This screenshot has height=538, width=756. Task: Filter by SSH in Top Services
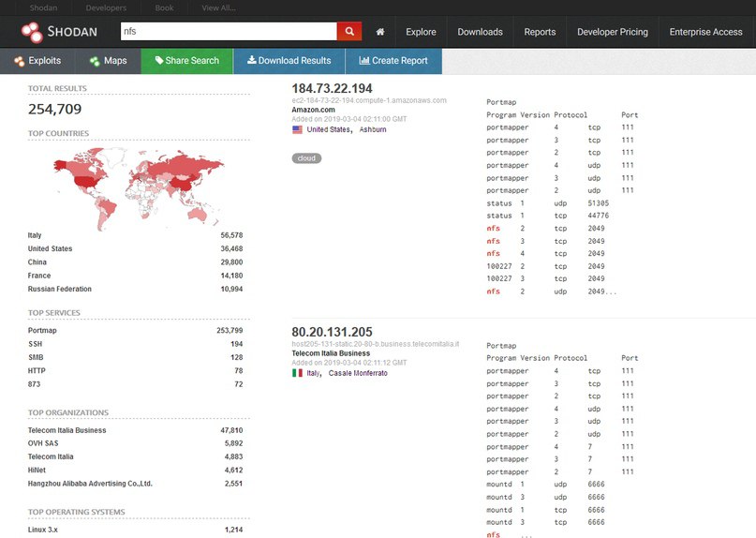point(36,344)
